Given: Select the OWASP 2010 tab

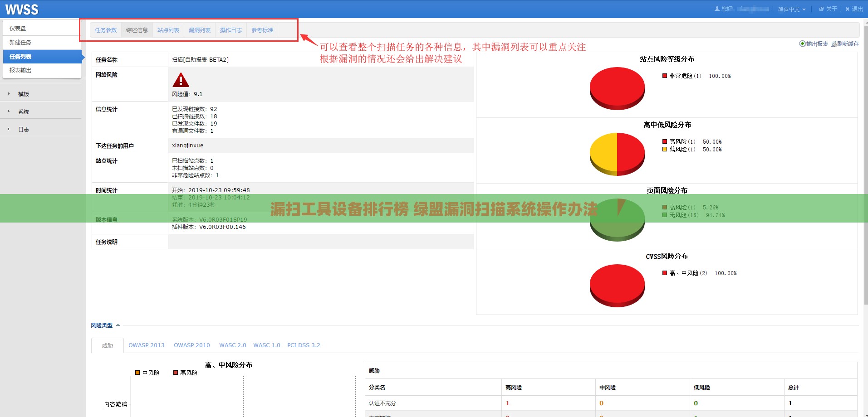Looking at the screenshot, I should pyautogui.click(x=191, y=345).
